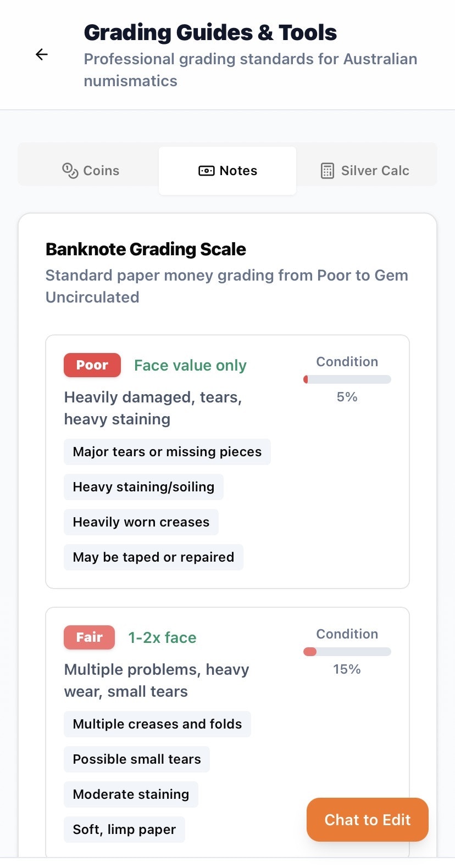Select the 'Major tears or missing pieces' tag

click(x=167, y=452)
